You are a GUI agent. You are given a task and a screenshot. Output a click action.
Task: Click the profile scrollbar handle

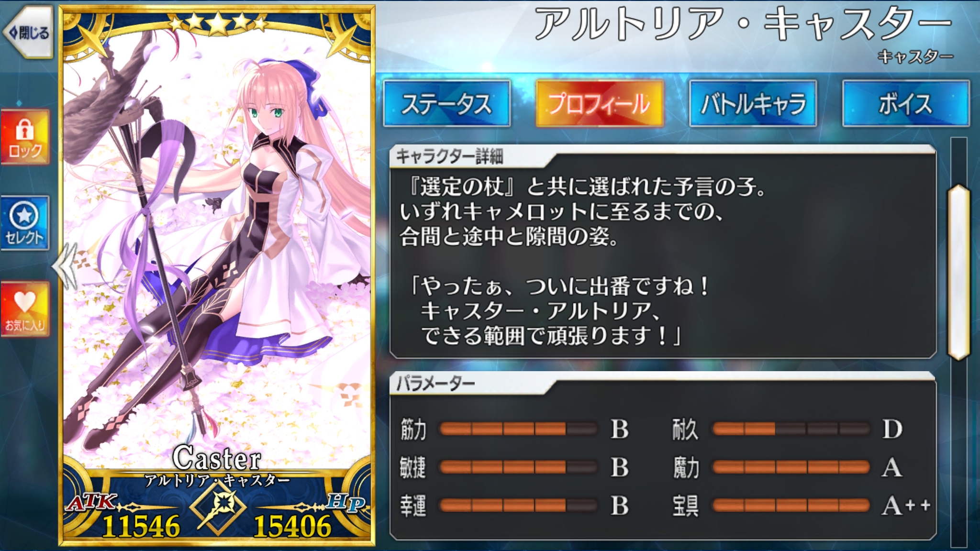958,272
